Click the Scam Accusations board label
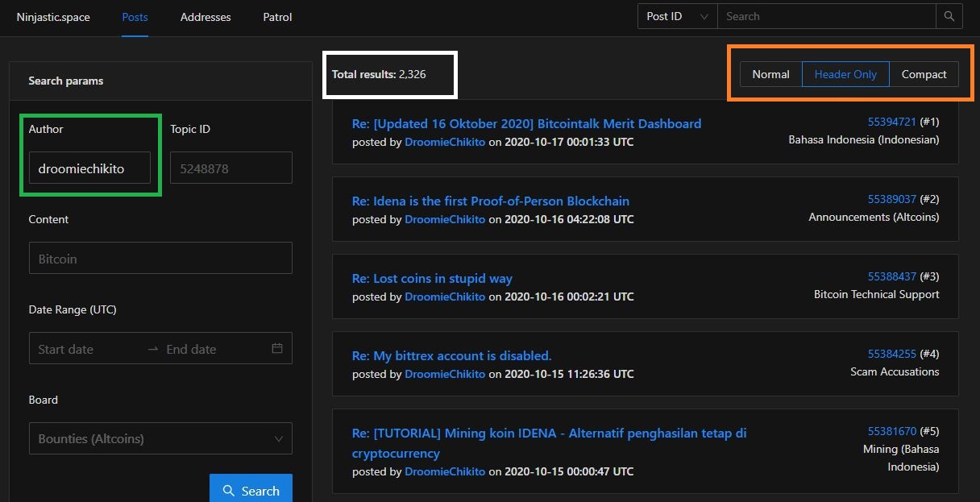 895,371
